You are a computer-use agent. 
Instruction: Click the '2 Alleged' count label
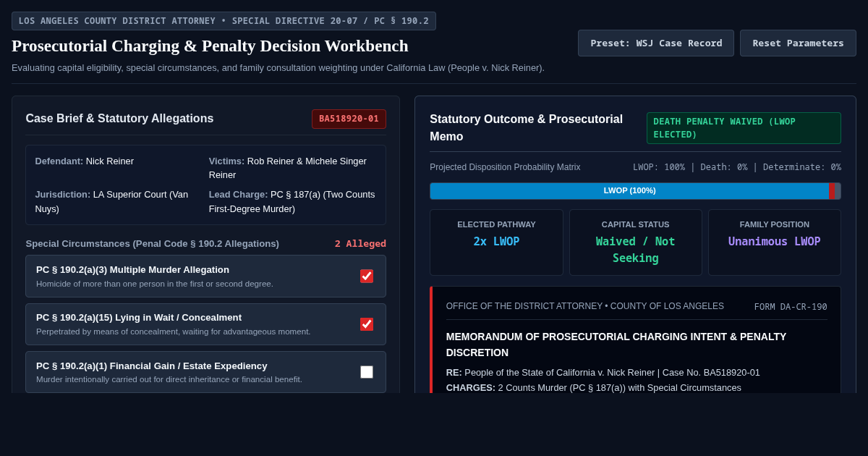360,244
